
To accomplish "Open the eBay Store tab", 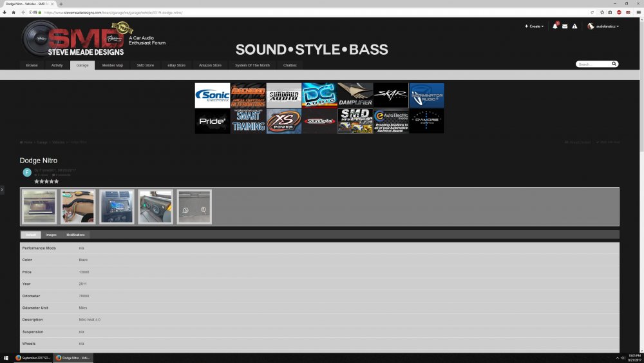I will (176, 65).
